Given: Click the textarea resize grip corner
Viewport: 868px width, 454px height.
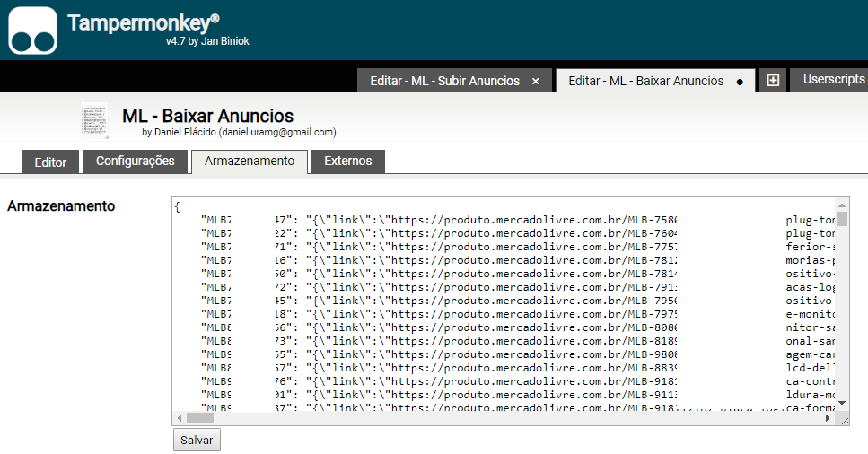Looking at the screenshot, I should pos(844,422).
